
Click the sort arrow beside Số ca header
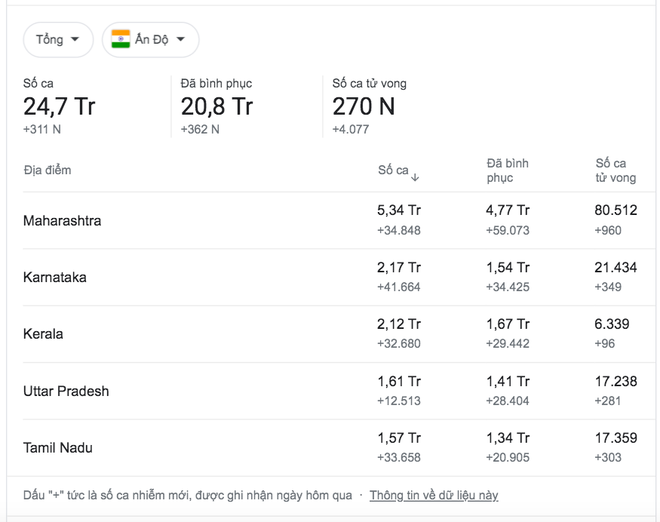point(415,177)
